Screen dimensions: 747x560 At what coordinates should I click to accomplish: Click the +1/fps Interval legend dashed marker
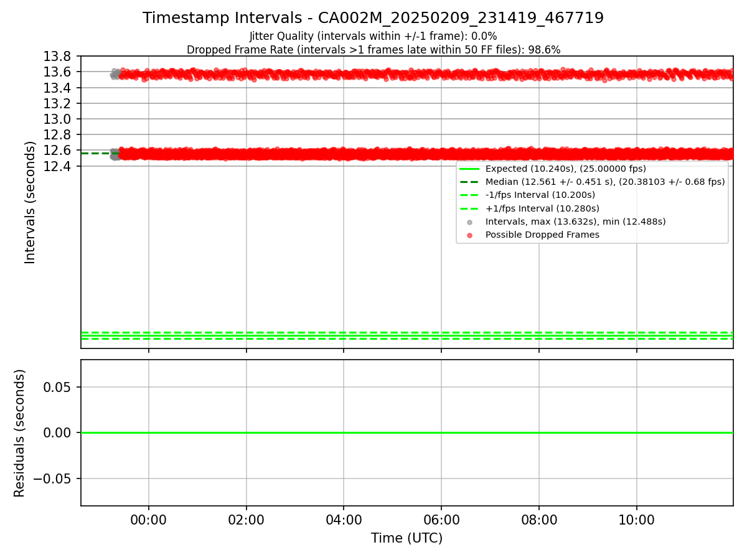tap(469, 208)
